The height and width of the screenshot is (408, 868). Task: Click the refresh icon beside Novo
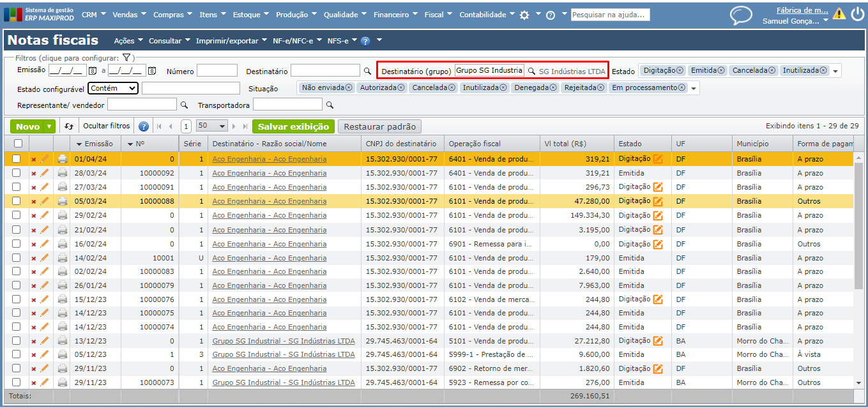[x=69, y=126]
